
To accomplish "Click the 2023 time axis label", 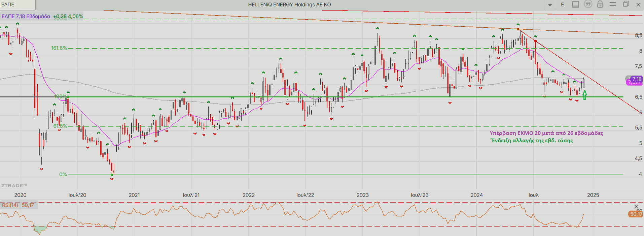I will [x=363, y=195].
